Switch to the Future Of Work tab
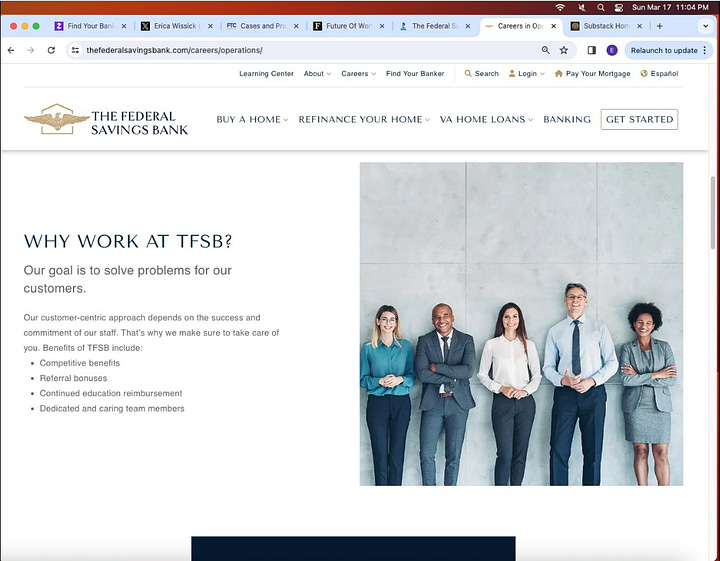 [349, 26]
